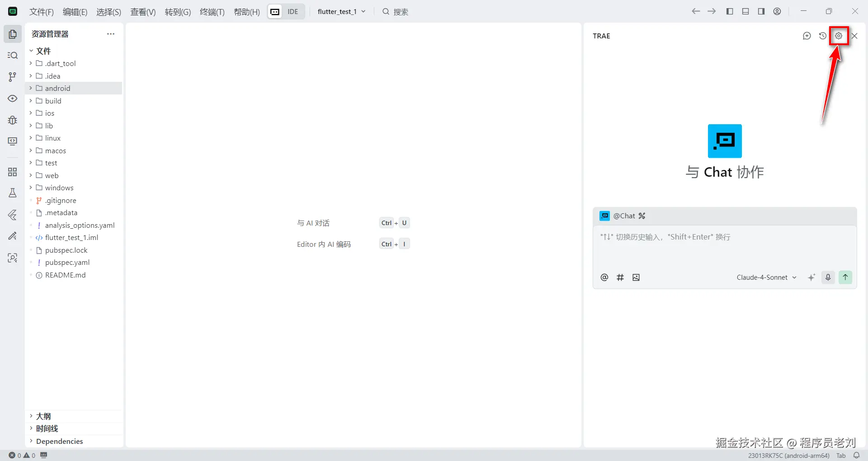The width and height of the screenshot is (868, 461).
Task: Open the 文件(F) menu
Action: [42, 12]
